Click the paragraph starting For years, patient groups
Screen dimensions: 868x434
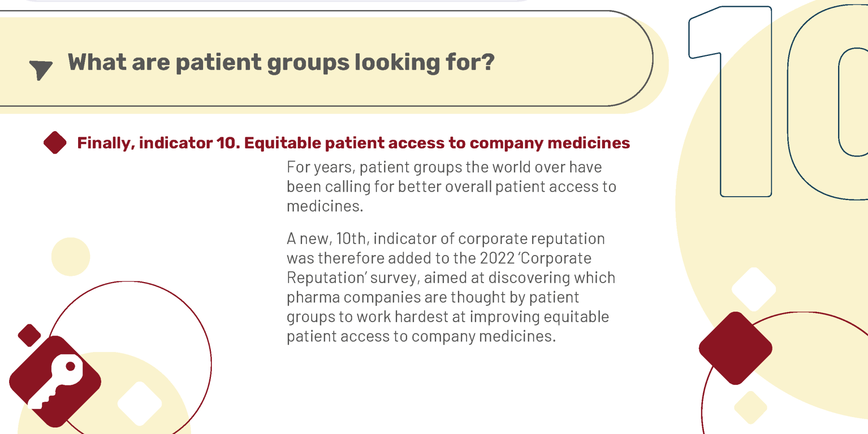pos(451,187)
